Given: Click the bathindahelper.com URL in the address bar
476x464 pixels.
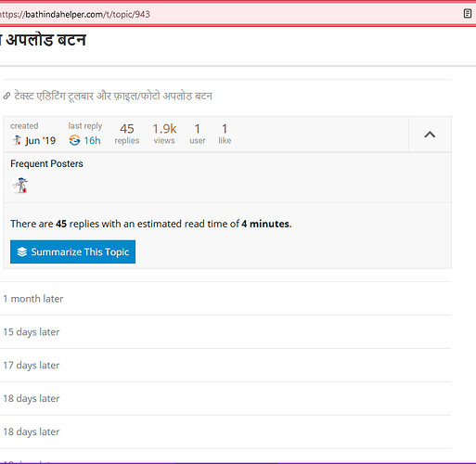Looking at the screenshot, I should [75, 14].
